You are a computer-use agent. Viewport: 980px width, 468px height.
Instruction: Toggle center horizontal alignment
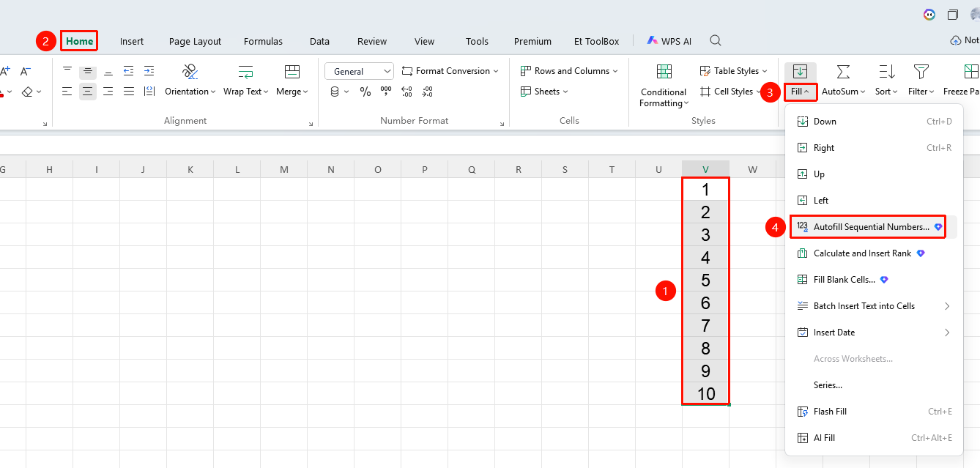[x=88, y=92]
